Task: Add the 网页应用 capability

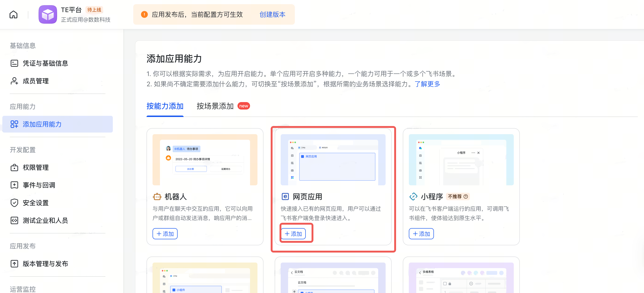Action: [x=293, y=234]
